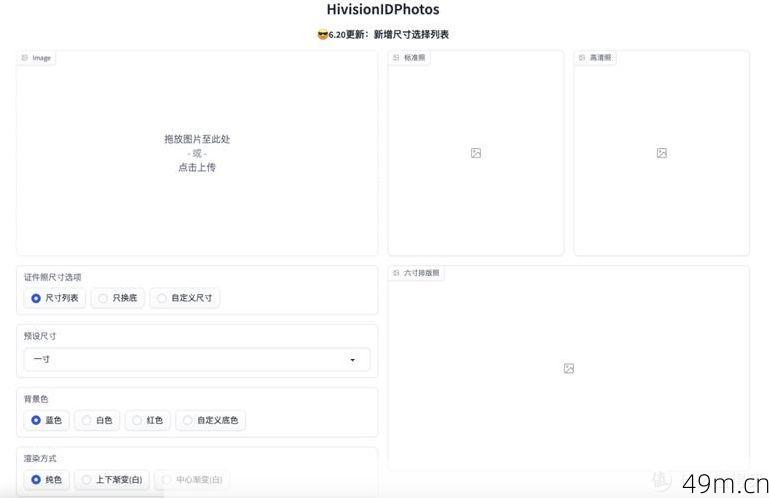This screenshot has width=769, height=498.
Task: Click the 预设尺寸 label
Action: [x=40, y=336]
